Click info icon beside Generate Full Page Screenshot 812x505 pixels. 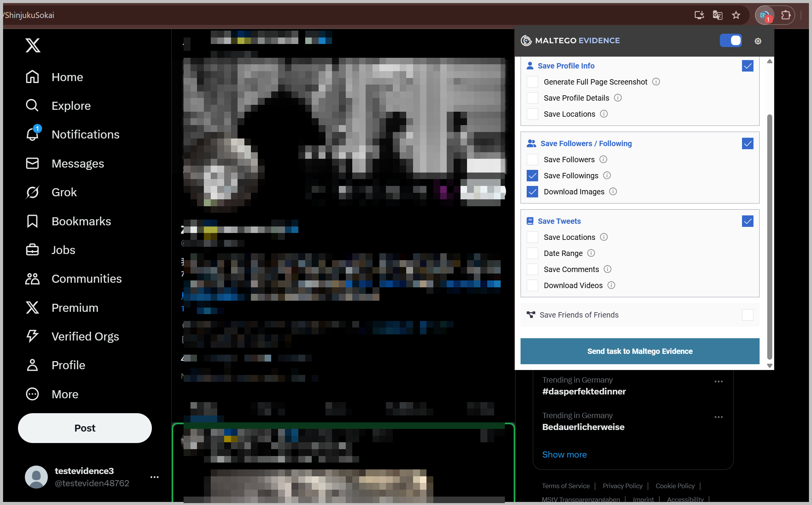tap(656, 81)
